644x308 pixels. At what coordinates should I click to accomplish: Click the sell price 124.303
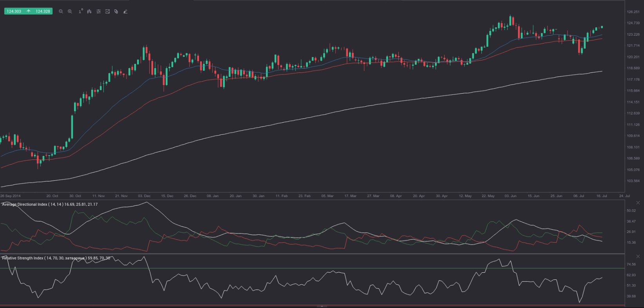click(x=14, y=11)
